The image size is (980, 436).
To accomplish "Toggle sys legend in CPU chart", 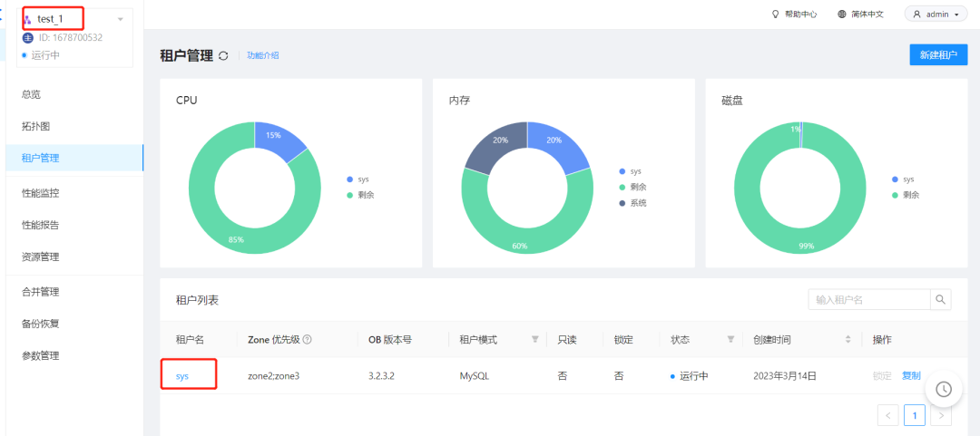I will click(358, 179).
